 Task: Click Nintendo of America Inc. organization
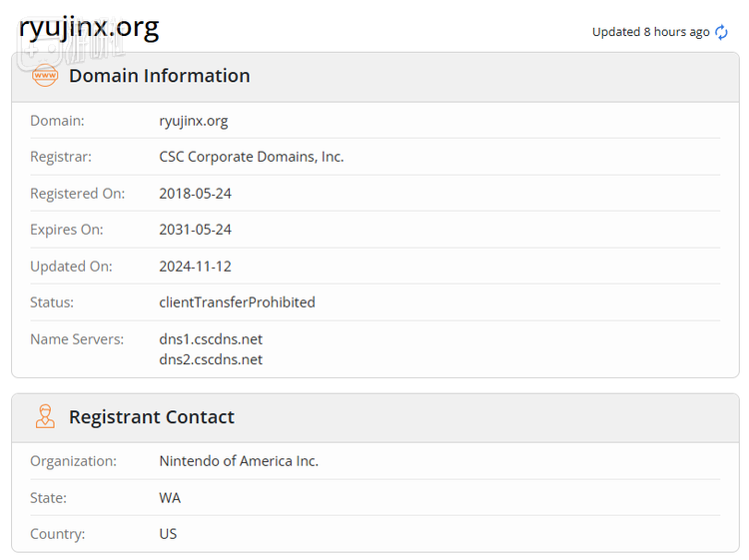tap(239, 461)
